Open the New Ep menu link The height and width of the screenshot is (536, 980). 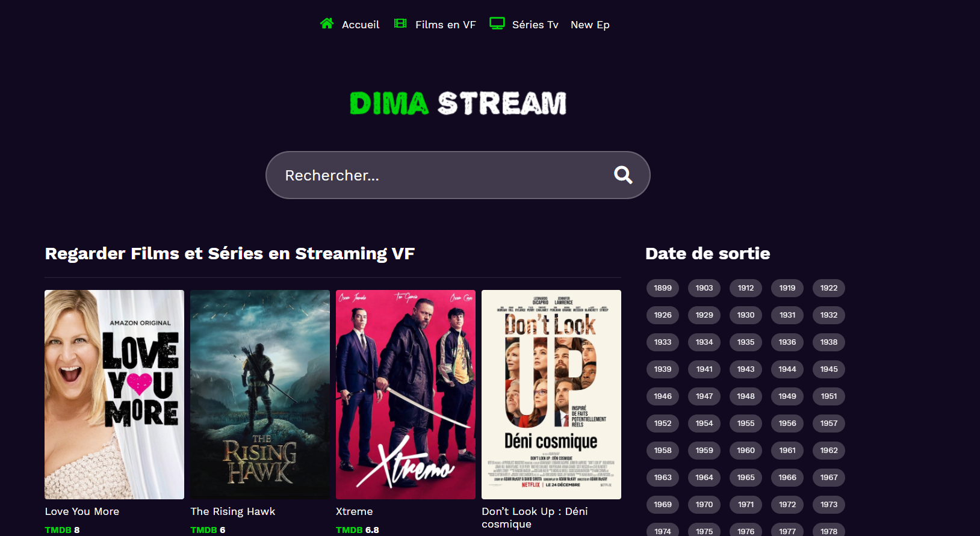(x=590, y=25)
